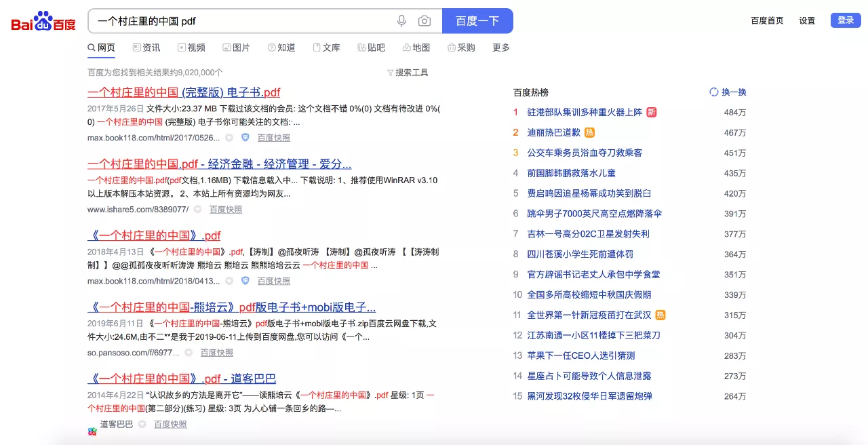Switch to the 贴吧 tab
868x445 pixels.
coord(371,47)
